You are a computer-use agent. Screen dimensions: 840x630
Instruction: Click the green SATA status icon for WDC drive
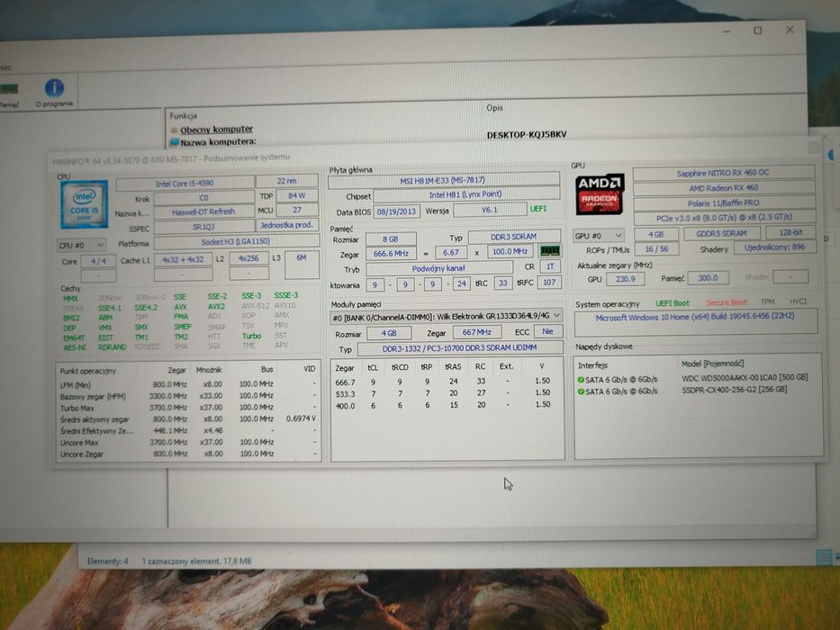coord(581,379)
